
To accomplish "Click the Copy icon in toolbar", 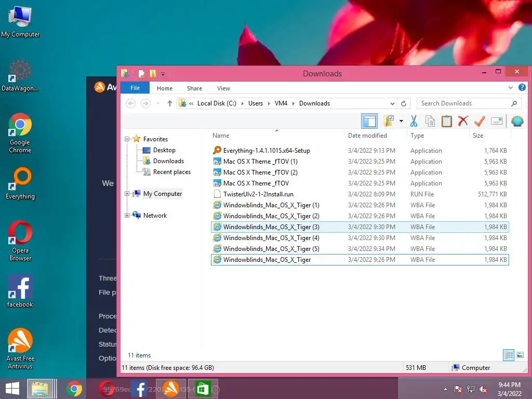I will point(430,121).
